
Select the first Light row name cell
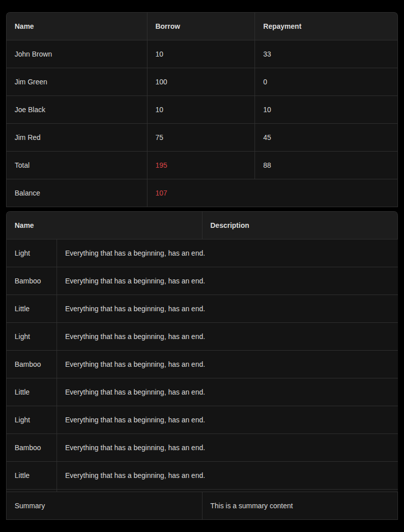pyautogui.click(x=22, y=253)
